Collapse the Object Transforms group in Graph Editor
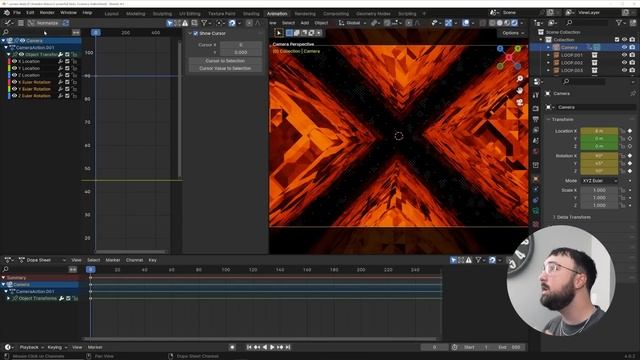640x360 pixels. tap(9, 54)
